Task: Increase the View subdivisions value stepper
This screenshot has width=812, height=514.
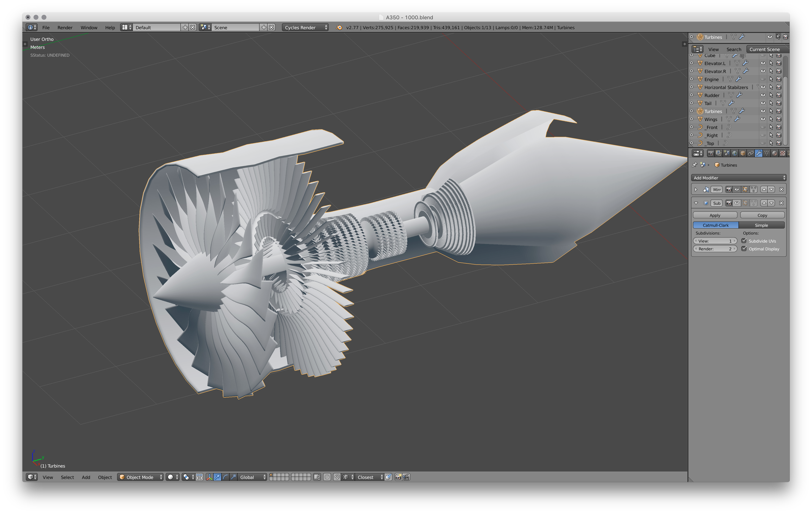Action: pos(735,241)
